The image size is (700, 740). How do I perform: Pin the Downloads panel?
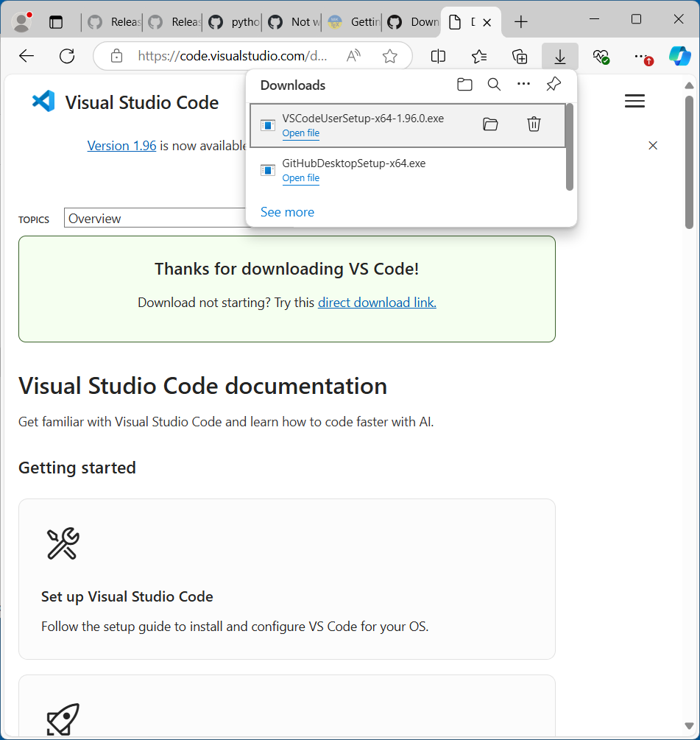click(x=554, y=85)
